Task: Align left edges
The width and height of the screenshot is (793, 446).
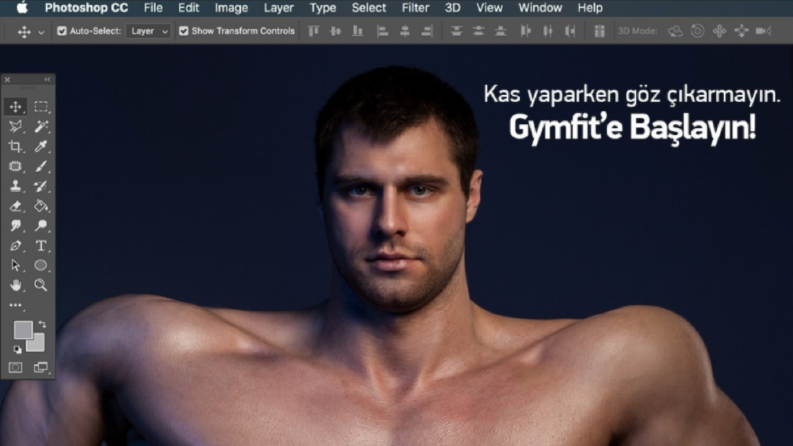Action: point(382,31)
